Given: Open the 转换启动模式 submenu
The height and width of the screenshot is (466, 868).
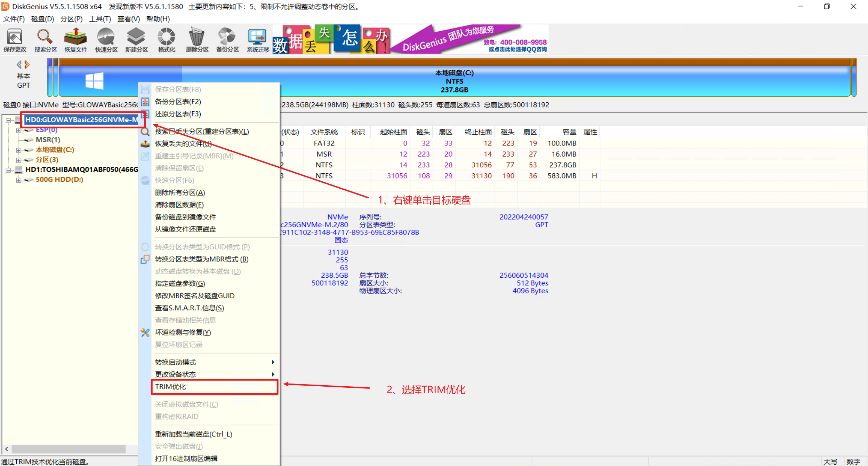Looking at the screenshot, I should 175,362.
